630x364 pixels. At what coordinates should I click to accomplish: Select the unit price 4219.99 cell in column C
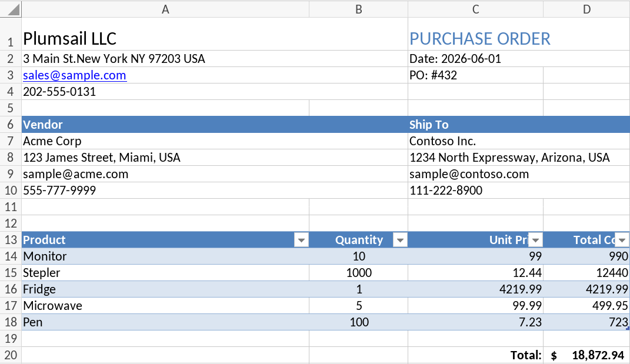point(475,289)
